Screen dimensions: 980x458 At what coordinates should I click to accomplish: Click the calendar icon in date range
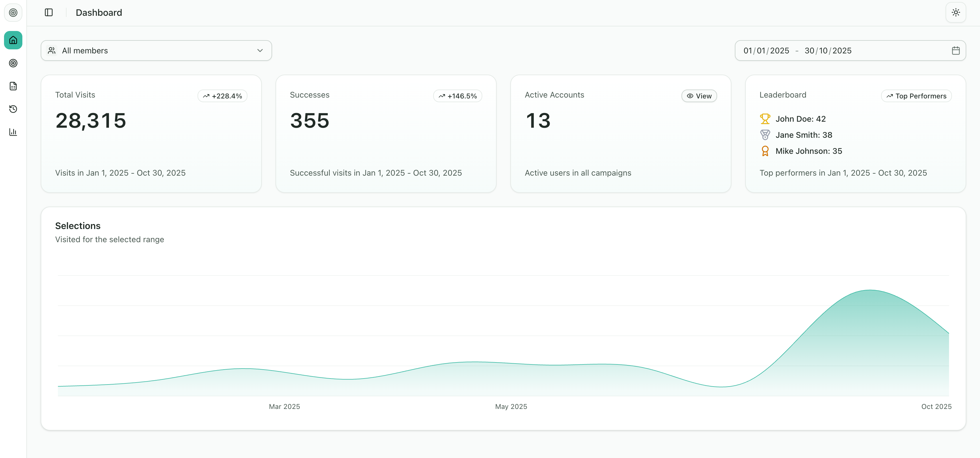coord(955,51)
